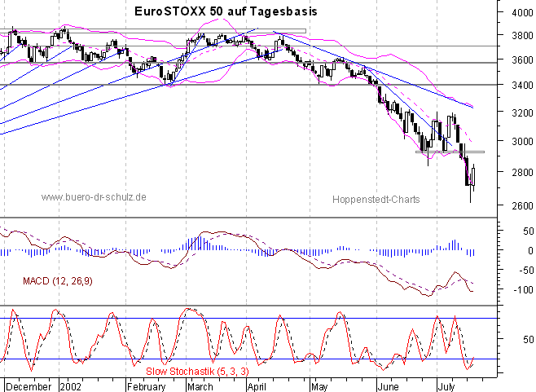536x392 pixels.
Task: Click the 2600 price axis value
Action: pyautogui.click(x=523, y=205)
